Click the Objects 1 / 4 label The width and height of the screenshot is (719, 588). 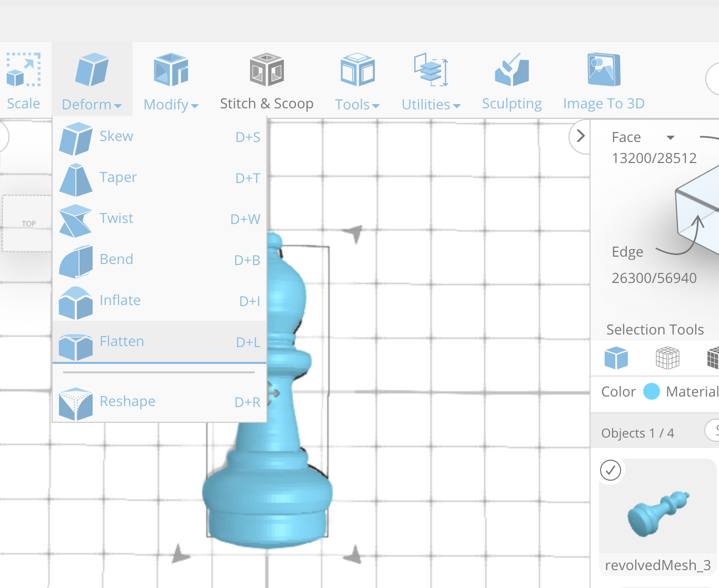(637, 433)
